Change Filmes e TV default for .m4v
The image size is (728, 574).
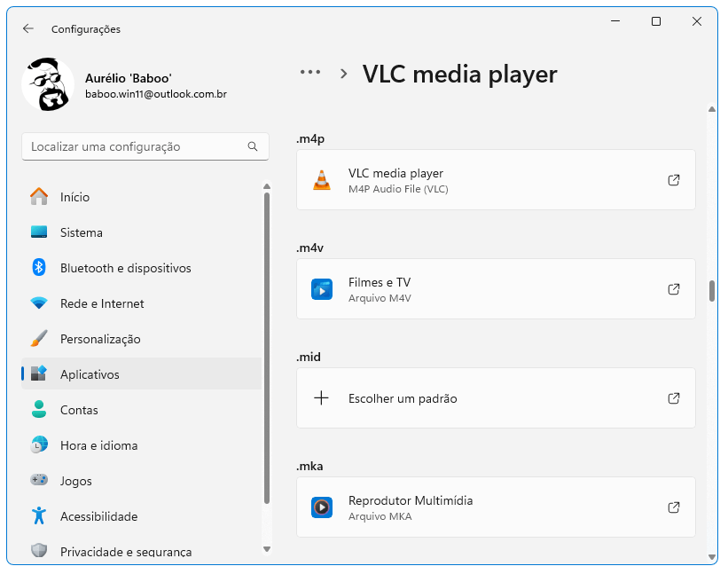[496, 289]
